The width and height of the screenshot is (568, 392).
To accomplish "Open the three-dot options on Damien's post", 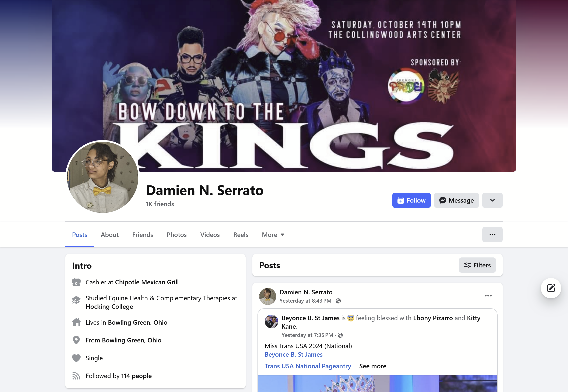I will point(488,295).
